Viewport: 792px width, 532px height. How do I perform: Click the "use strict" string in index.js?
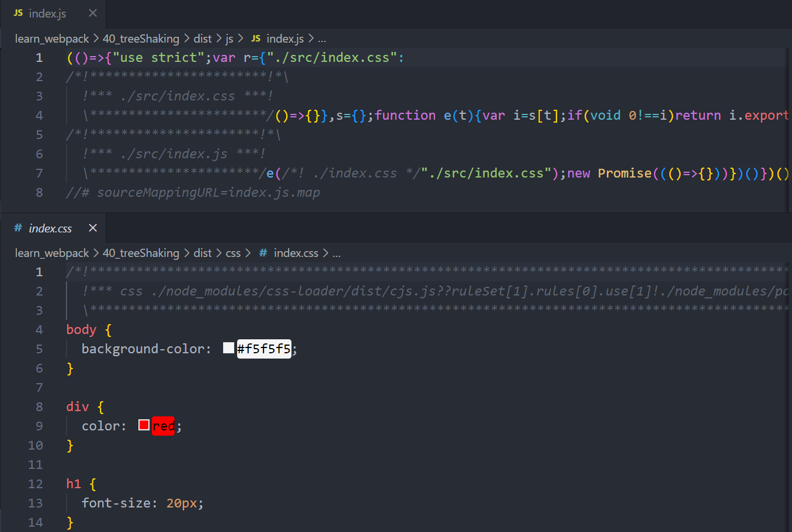click(158, 57)
